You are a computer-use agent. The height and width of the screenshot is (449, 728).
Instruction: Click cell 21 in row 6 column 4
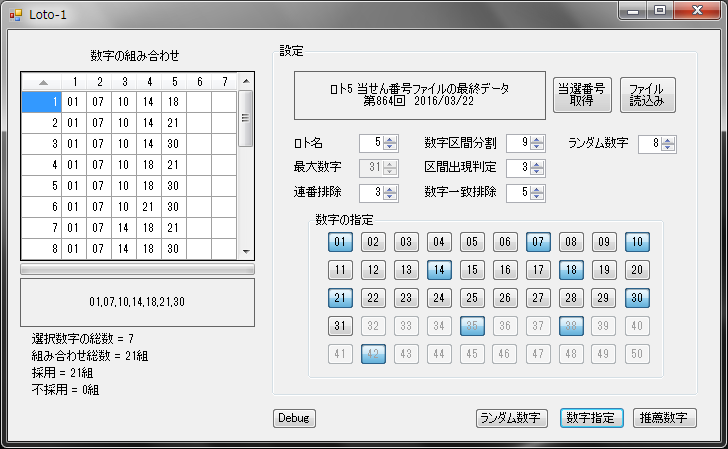(x=149, y=207)
